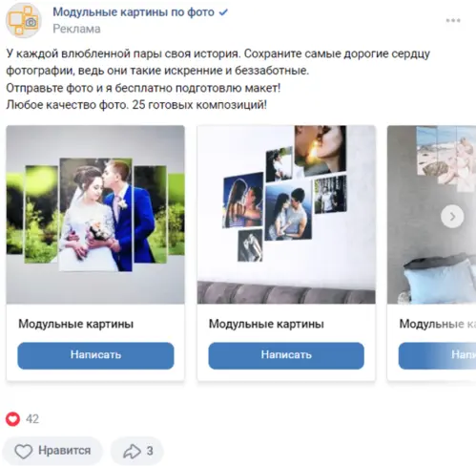Image resolution: width=476 pixels, height=466 pixels.
Task: Click second card title Модульные картины
Action: (266, 324)
